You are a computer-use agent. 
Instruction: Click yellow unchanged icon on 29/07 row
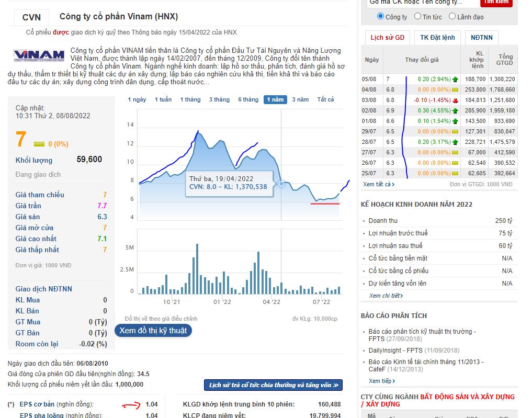point(455,132)
